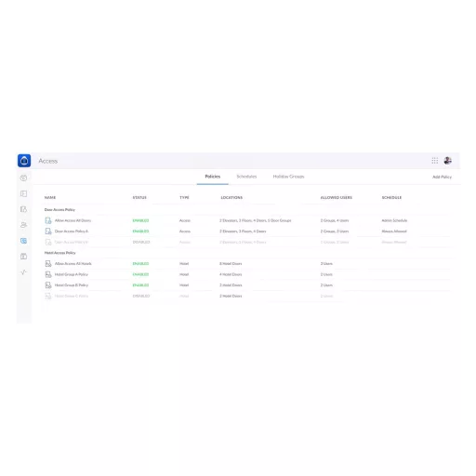Click the LOCATIONS column header
Image resolution: width=476 pixels, height=476 pixels.
coord(231,197)
